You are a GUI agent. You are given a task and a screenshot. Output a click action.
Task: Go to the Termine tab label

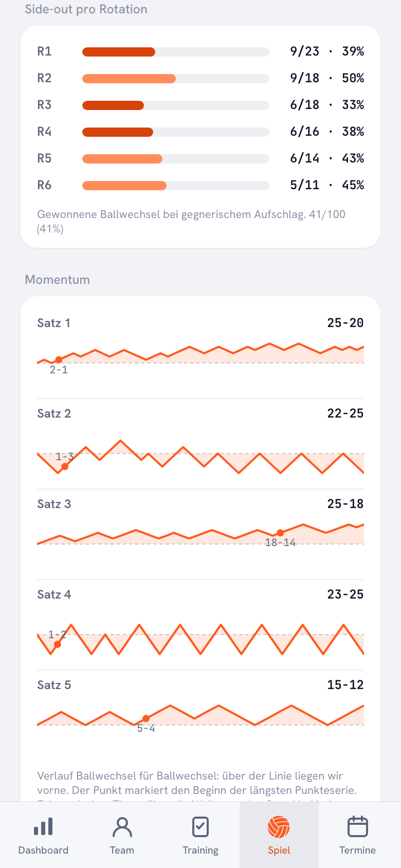358,850
